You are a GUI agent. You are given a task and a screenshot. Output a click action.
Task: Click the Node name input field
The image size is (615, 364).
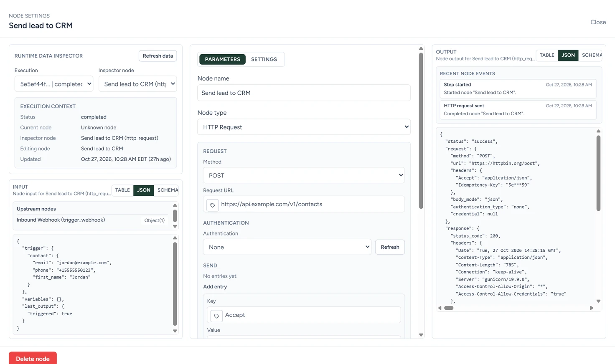pos(304,93)
